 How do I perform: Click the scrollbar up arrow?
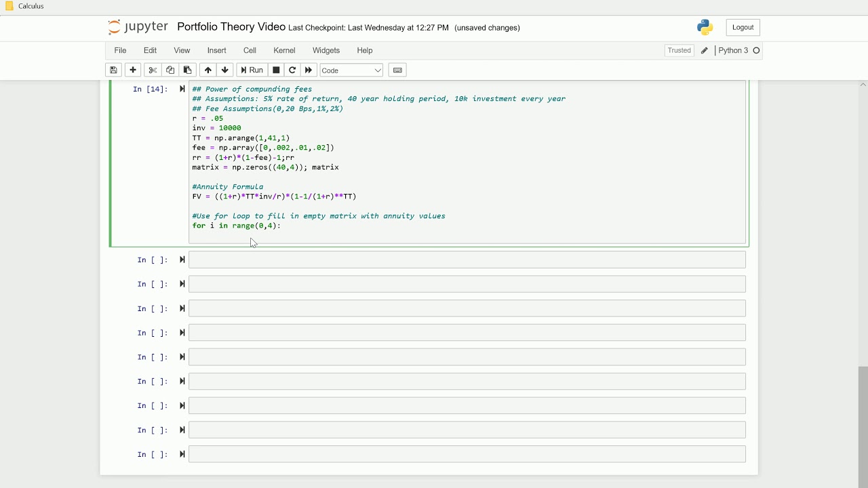(x=863, y=85)
